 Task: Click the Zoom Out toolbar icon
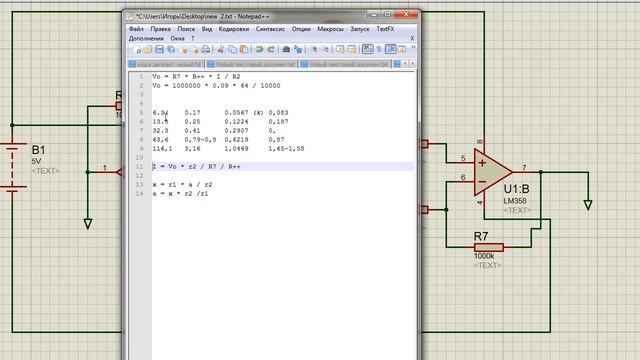[325, 49]
